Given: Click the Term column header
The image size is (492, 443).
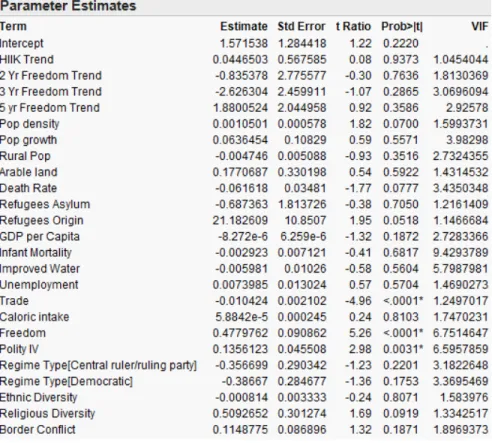Looking at the screenshot, I should 13,26.
